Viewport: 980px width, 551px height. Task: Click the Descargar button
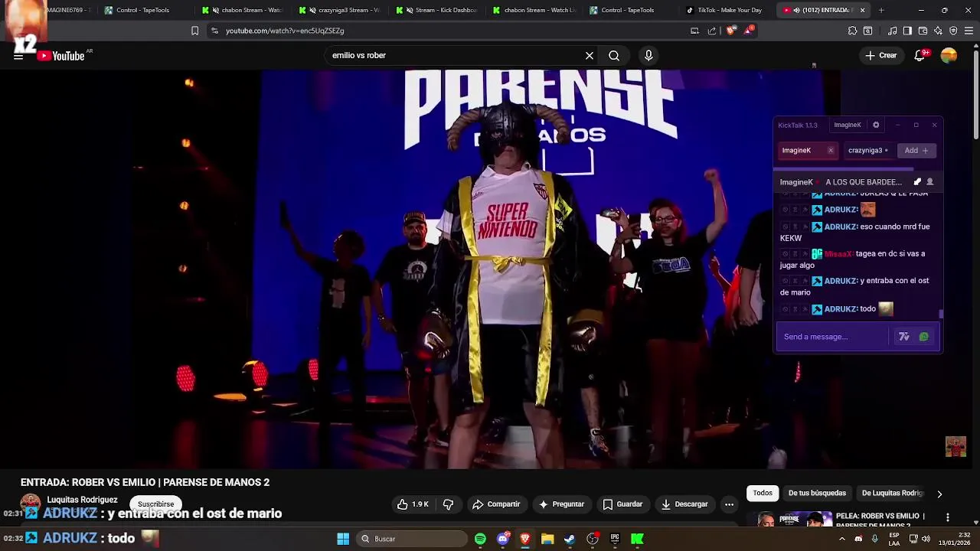click(684, 504)
